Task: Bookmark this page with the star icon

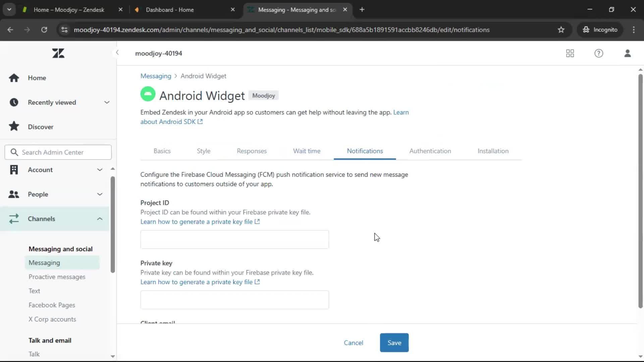Action: pos(561,30)
